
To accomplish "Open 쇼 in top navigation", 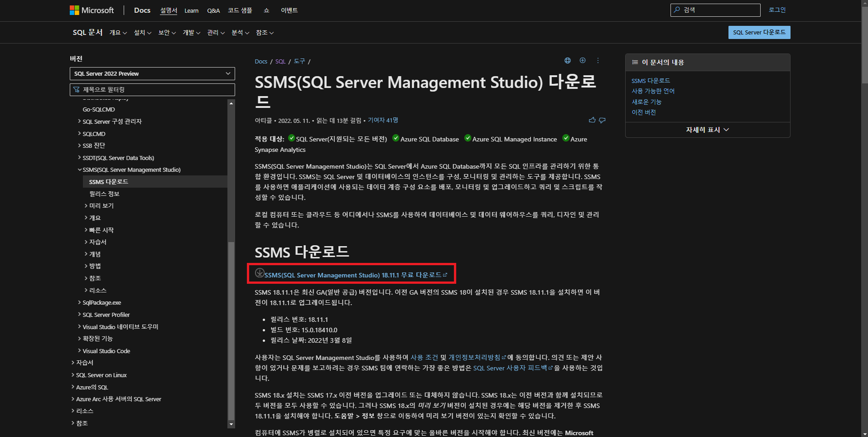I will point(266,10).
